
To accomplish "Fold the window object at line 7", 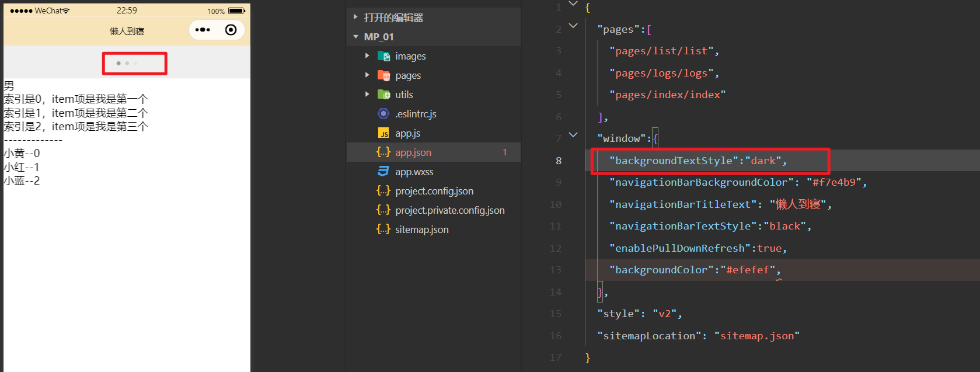I will 573,135.
